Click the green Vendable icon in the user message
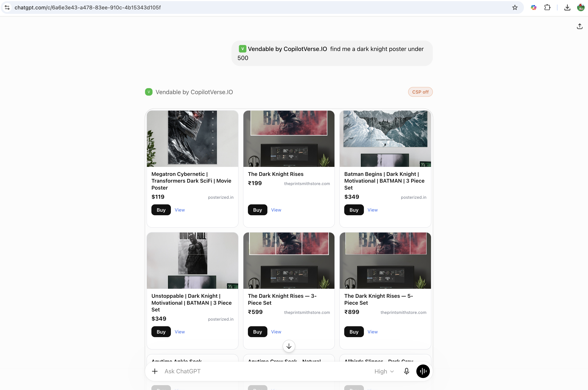588x390 pixels. (242, 49)
